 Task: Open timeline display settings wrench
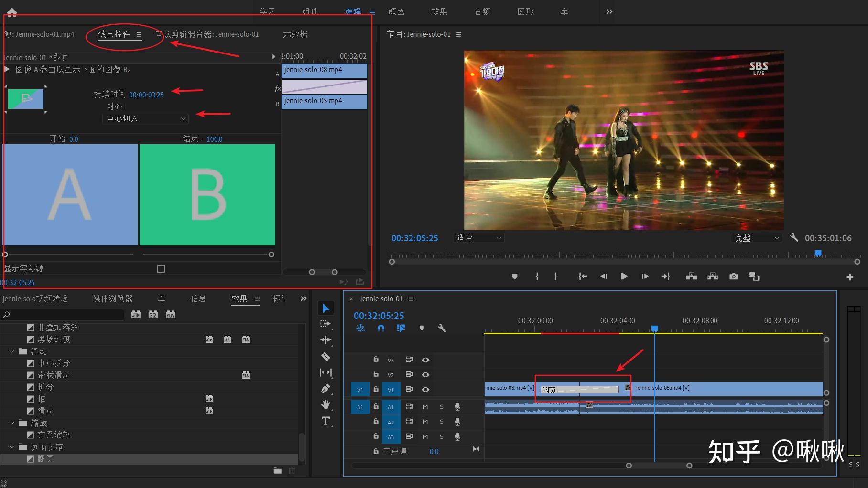(442, 328)
